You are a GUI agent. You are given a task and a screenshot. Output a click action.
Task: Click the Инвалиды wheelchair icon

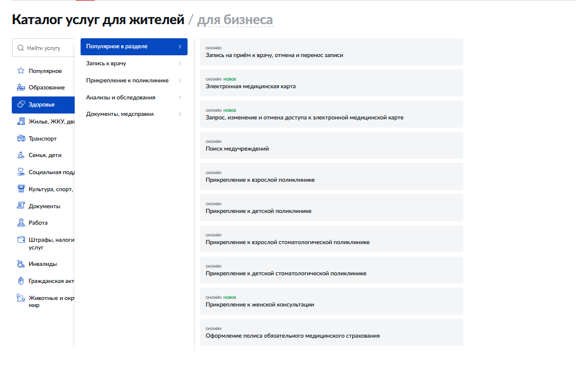tap(21, 264)
